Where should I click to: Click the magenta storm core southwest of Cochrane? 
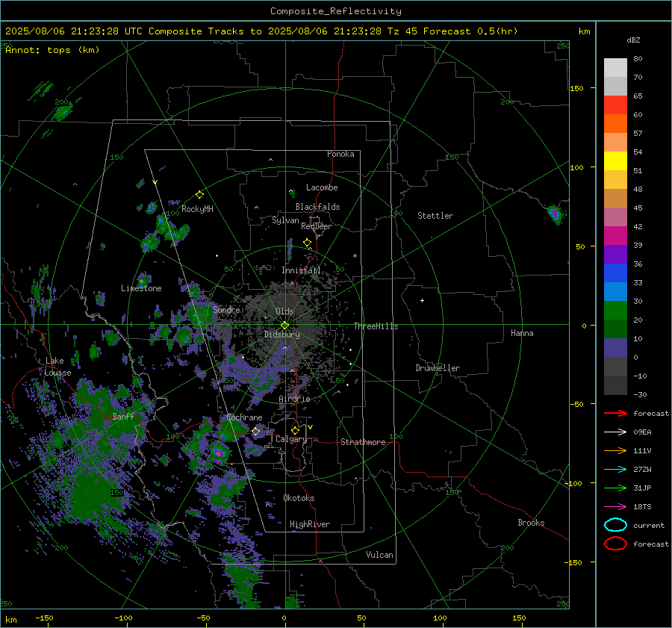point(218,453)
